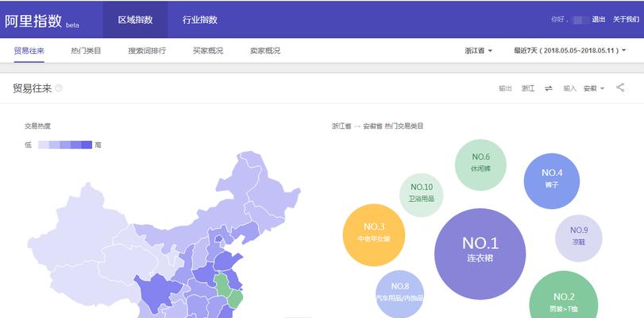Image resolution: width=644 pixels, height=318 pixels.
Task: Click the darkest swatch in 交易热度 legend
Action: coord(87,145)
